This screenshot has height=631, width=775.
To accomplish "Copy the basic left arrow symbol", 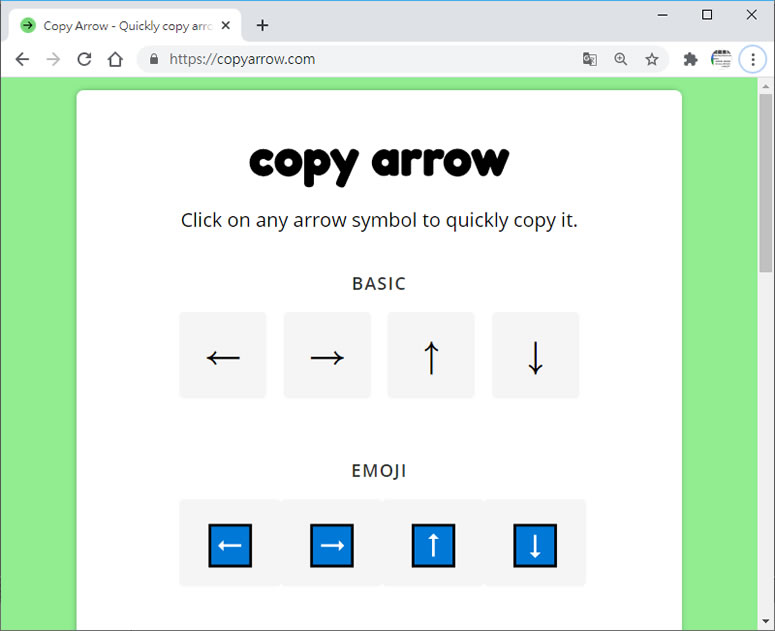I will (223, 355).
